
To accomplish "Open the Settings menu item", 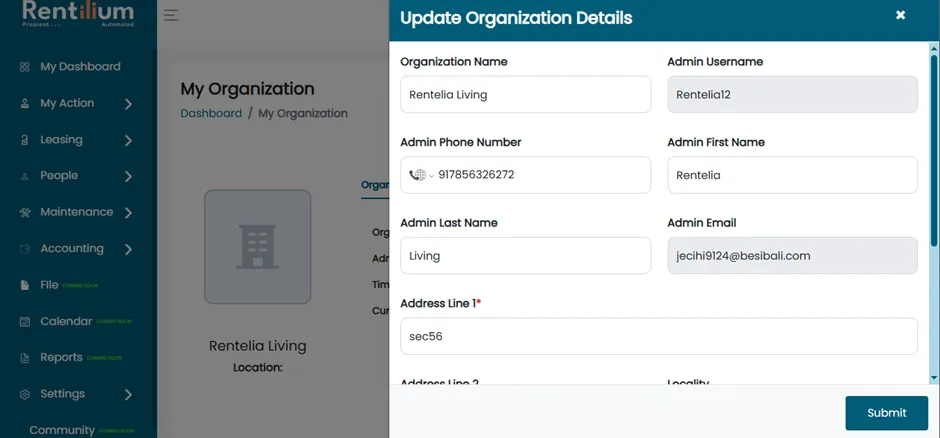I will tap(62, 394).
